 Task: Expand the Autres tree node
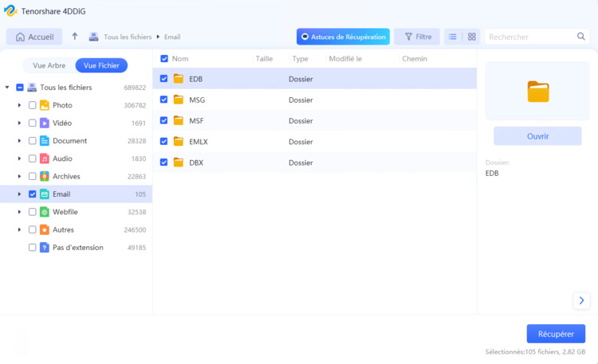[x=19, y=229]
